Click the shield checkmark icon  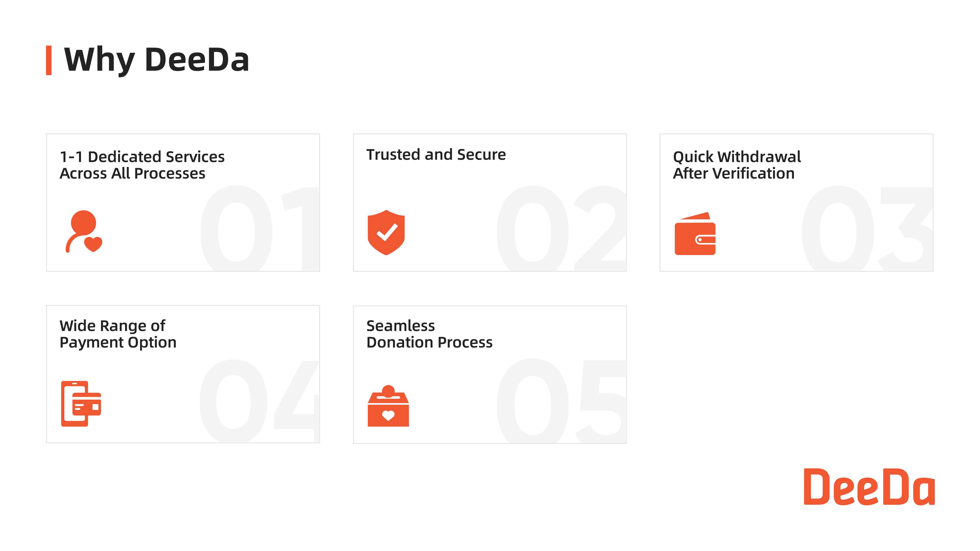pyautogui.click(x=386, y=232)
